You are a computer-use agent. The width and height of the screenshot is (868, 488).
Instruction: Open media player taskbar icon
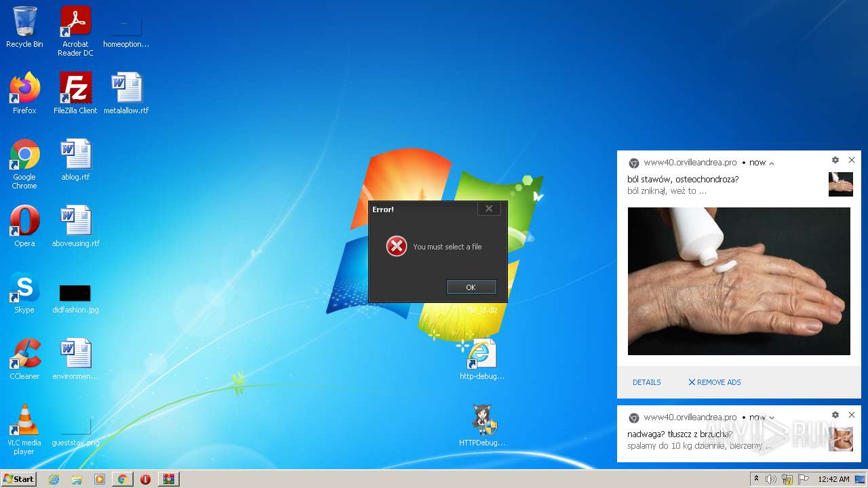pyautogui.click(x=100, y=479)
